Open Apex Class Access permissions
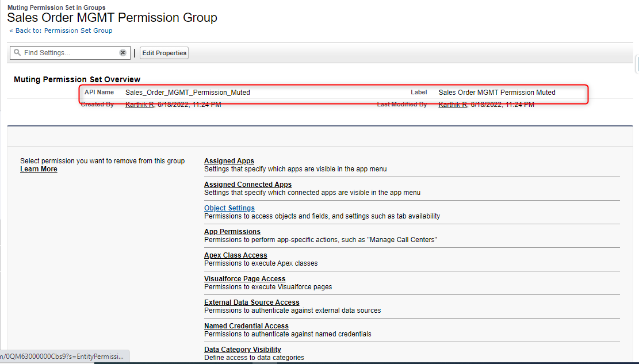 [235, 255]
